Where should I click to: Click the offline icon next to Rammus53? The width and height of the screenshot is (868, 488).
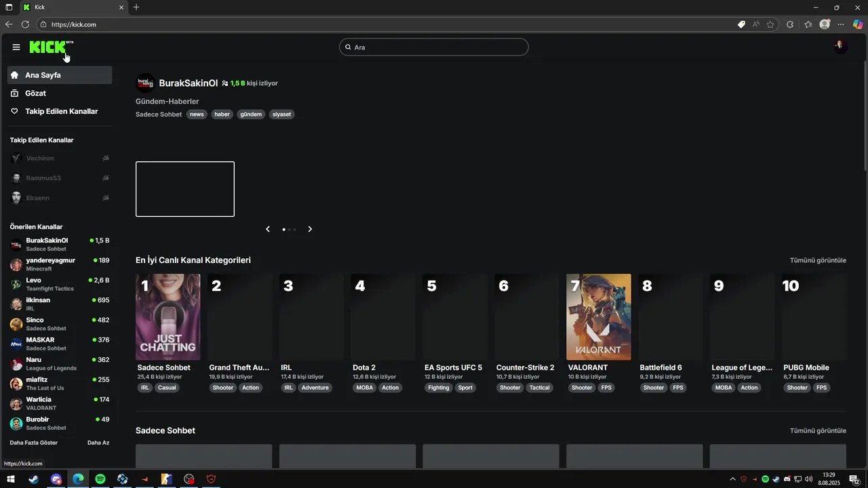pos(106,178)
